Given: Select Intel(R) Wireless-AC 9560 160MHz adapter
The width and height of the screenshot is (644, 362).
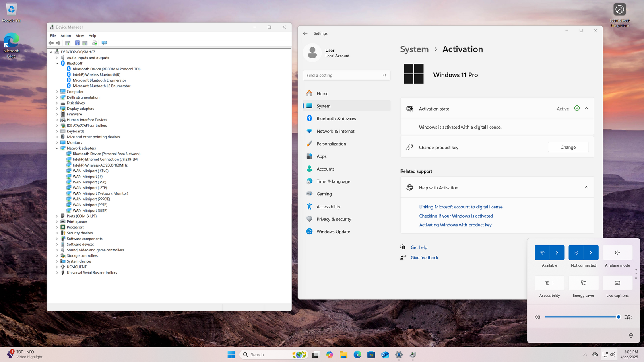Looking at the screenshot, I should coord(100,165).
